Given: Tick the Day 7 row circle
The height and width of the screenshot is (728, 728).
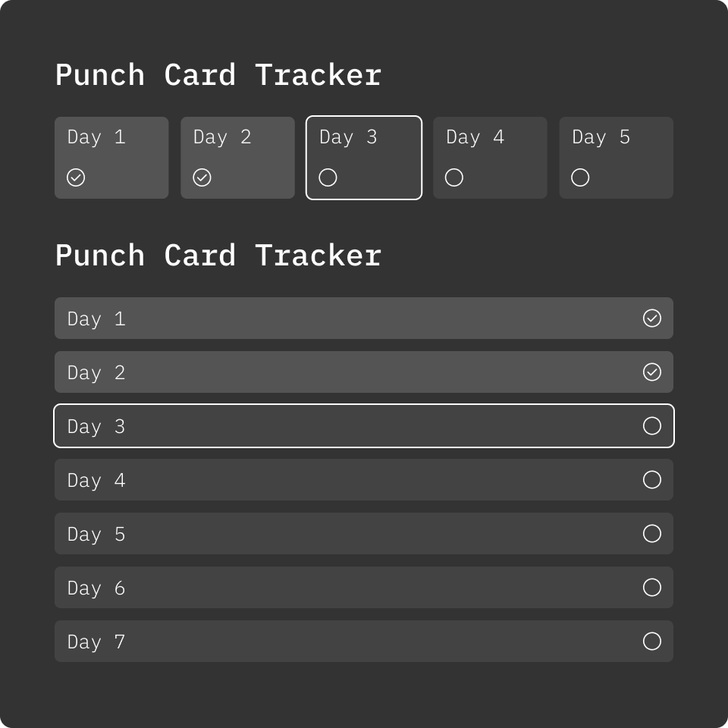Looking at the screenshot, I should pyautogui.click(x=652, y=642).
